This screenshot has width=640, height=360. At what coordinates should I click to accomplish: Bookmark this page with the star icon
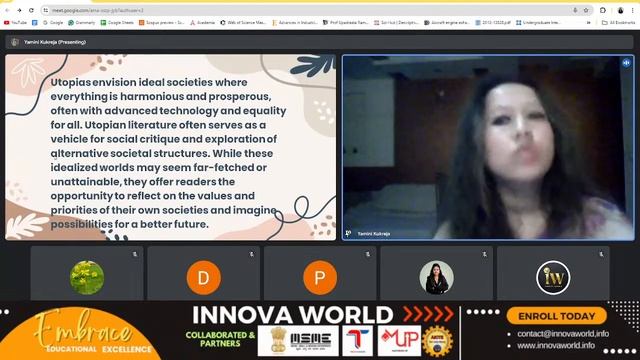586,10
